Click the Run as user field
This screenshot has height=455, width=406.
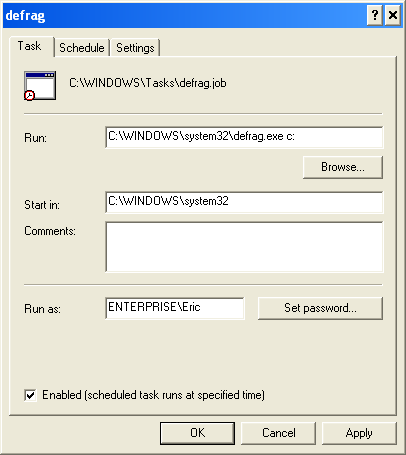[x=175, y=308]
